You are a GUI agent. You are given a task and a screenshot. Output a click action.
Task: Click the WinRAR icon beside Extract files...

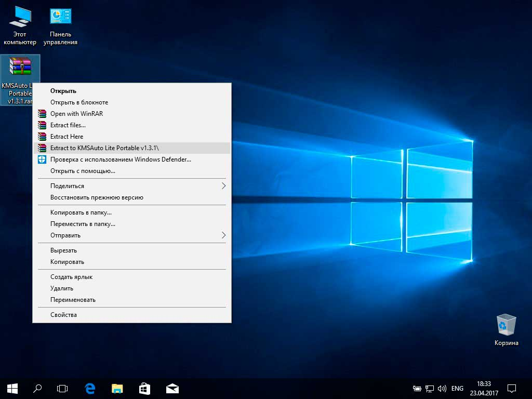pos(42,125)
